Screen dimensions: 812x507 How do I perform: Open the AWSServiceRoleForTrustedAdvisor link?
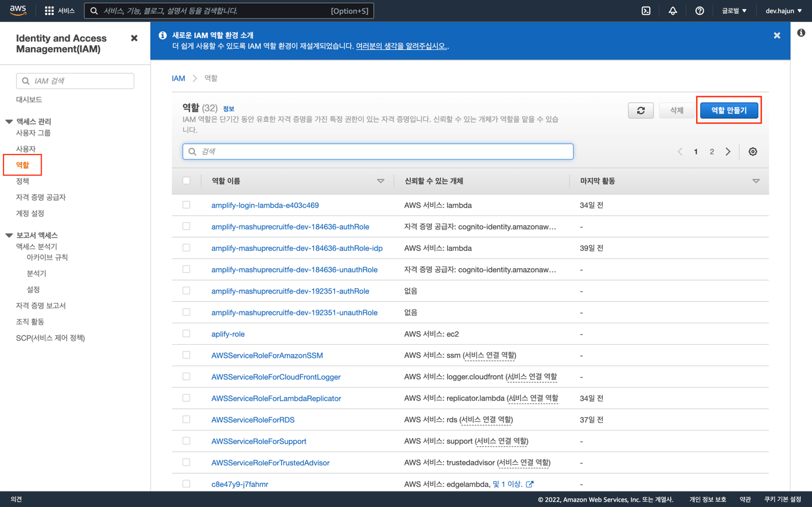(270, 462)
